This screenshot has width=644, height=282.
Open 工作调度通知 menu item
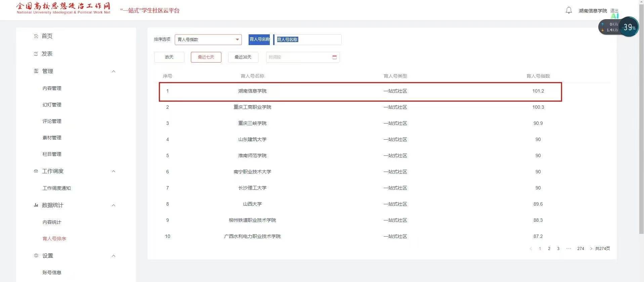tap(56, 188)
